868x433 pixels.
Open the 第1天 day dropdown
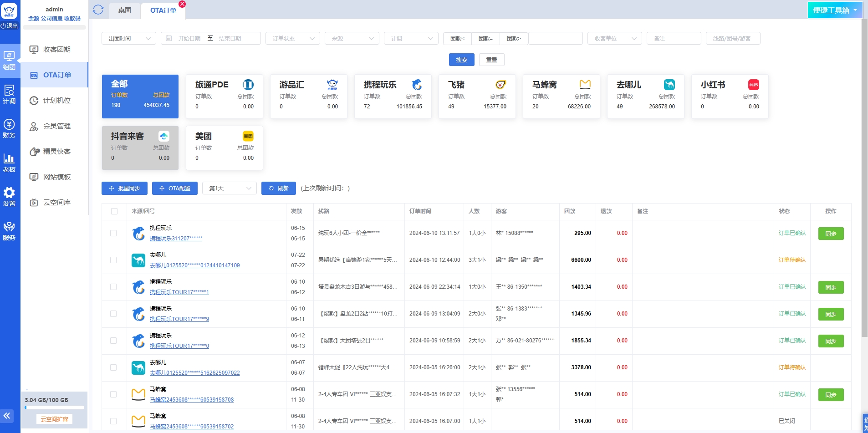(230, 188)
